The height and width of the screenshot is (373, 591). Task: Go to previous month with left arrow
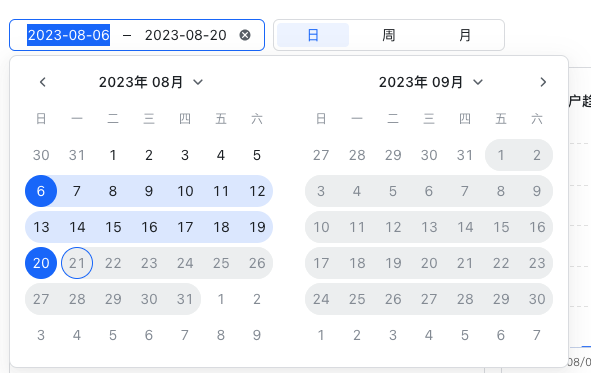coord(43,82)
